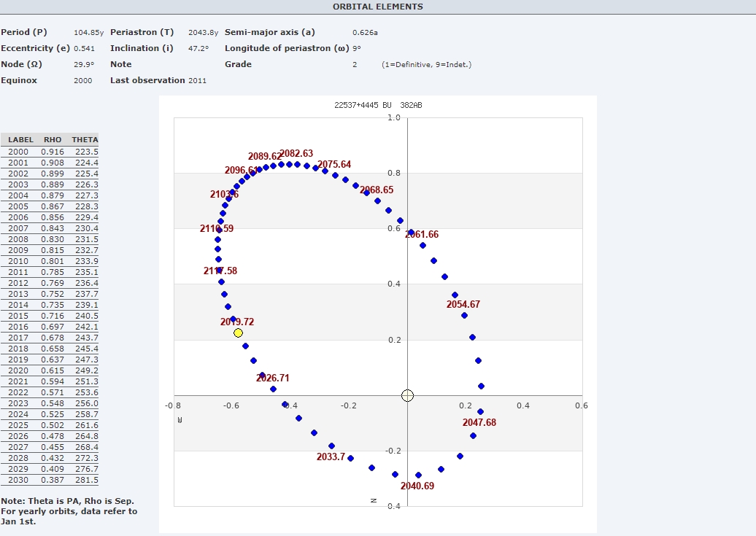The image size is (756, 536).
Task: Click the primary star symbol at the plot origin
Action: (407, 395)
